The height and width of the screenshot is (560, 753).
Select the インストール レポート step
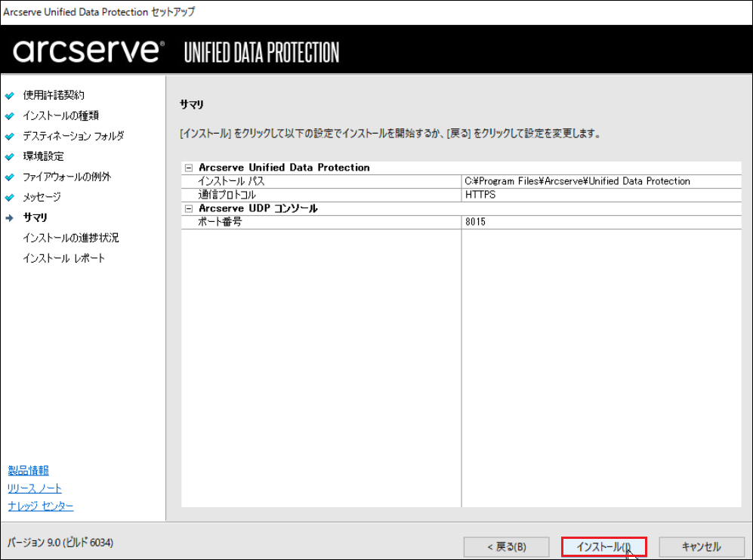(64, 258)
